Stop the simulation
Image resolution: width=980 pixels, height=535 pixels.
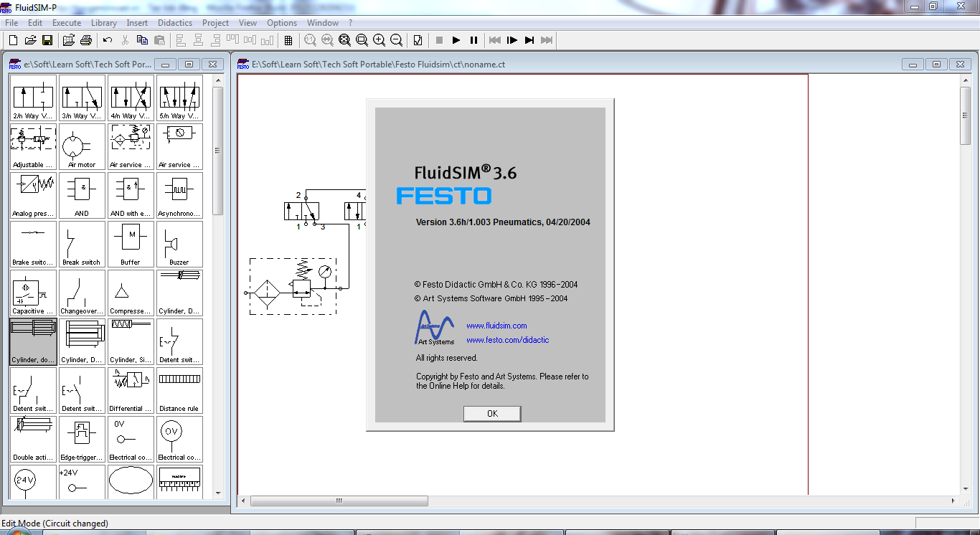tap(439, 40)
